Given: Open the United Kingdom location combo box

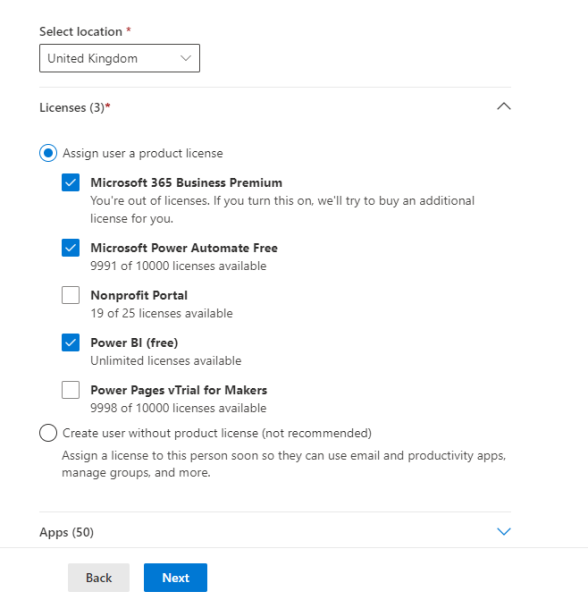Looking at the screenshot, I should pos(119,58).
